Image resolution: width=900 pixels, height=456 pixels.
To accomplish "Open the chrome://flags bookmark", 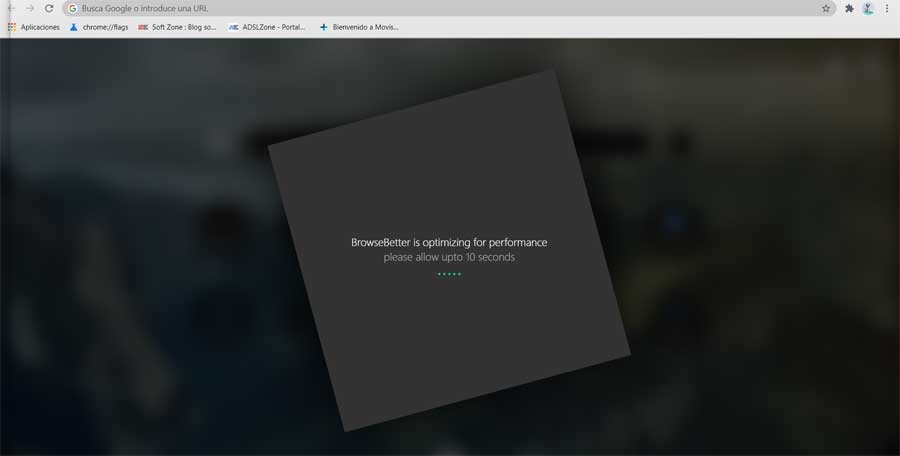I will (99, 27).
